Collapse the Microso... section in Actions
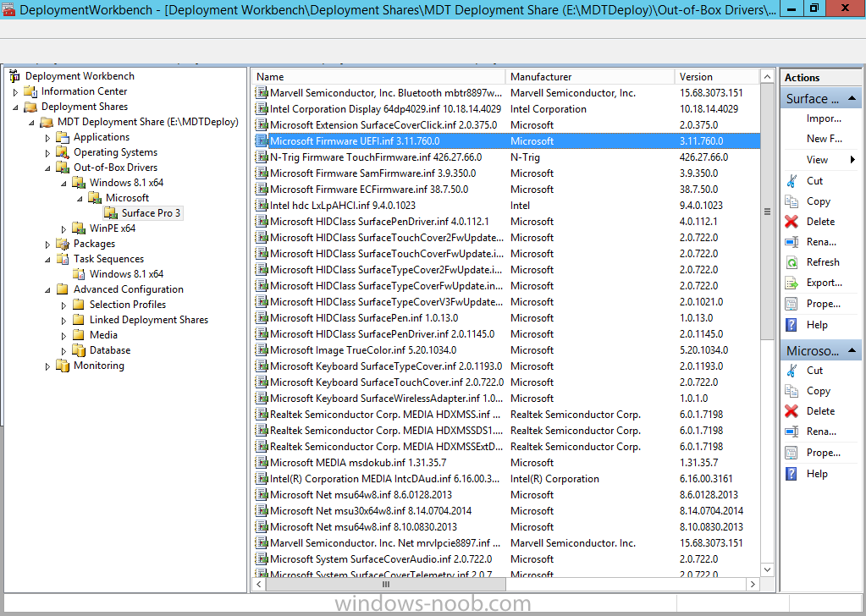 [x=851, y=350]
